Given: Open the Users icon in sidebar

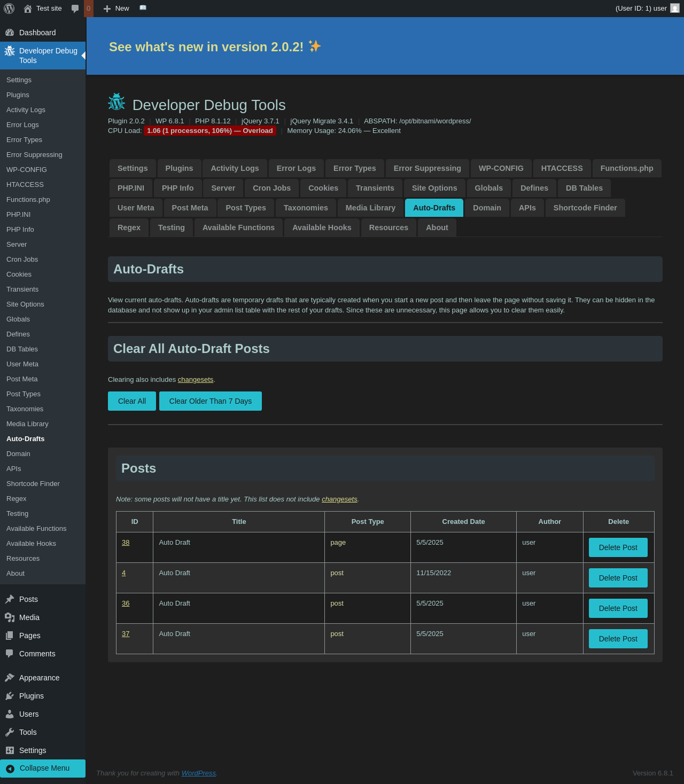Looking at the screenshot, I should (10, 714).
